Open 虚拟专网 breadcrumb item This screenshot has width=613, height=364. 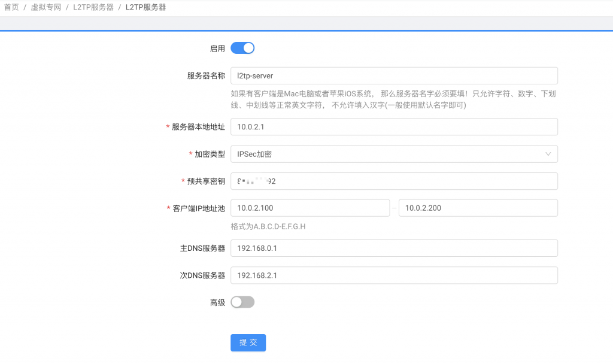click(46, 8)
